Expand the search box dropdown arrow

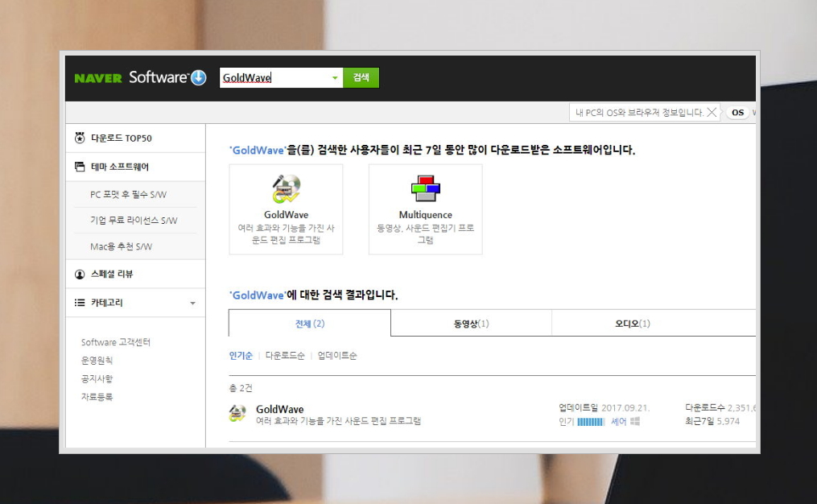click(x=335, y=77)
